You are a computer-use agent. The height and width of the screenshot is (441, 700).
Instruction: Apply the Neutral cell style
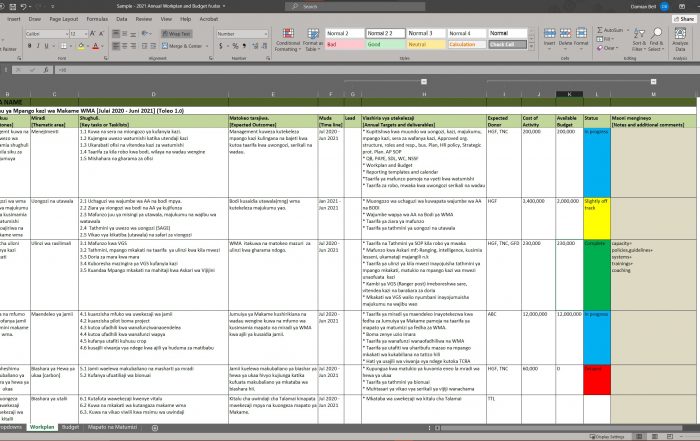click(426, 45)
